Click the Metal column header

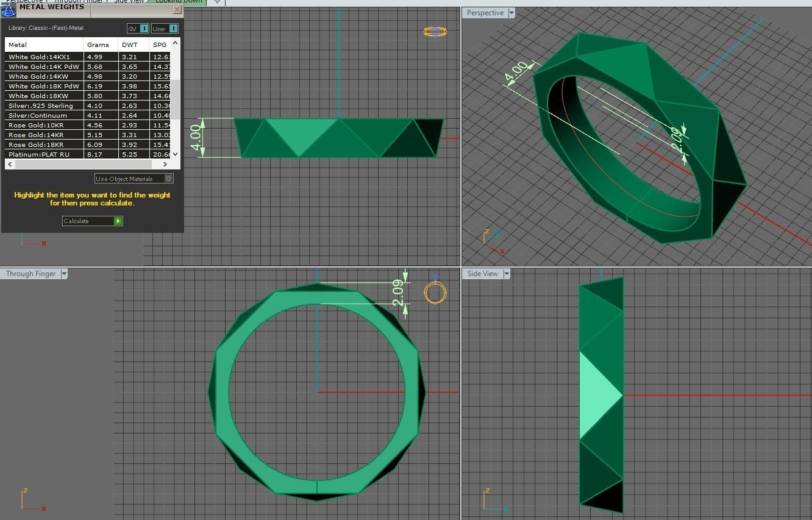pyautogui.click(x=44, y=45)
